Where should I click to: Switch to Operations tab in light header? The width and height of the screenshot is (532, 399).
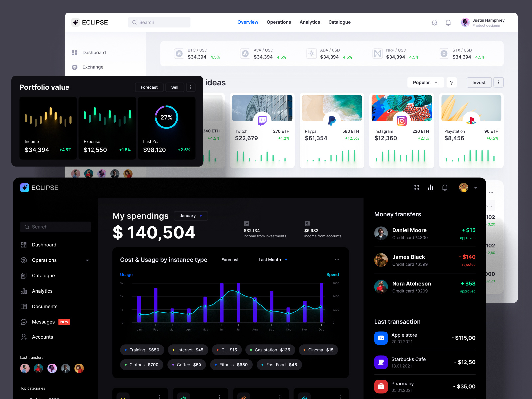coord(279,22)
